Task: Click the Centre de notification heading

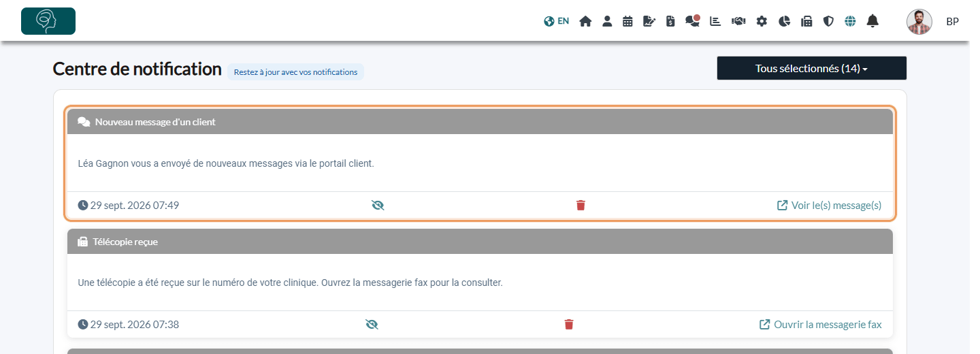Action: click(137, 69)
